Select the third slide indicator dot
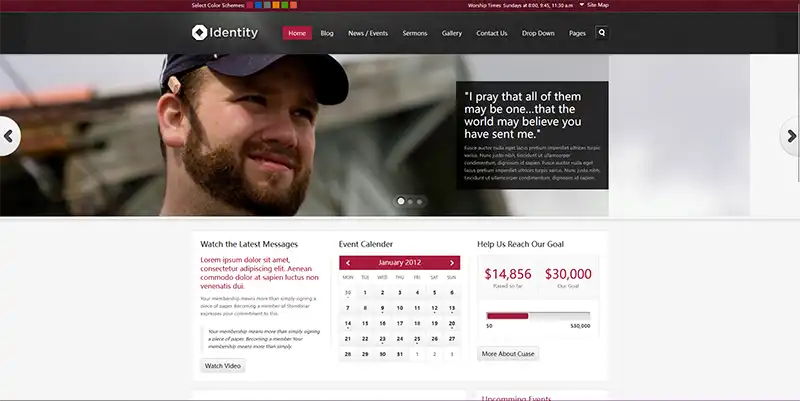This screenshot has width=800, height=401. (419, 202)
